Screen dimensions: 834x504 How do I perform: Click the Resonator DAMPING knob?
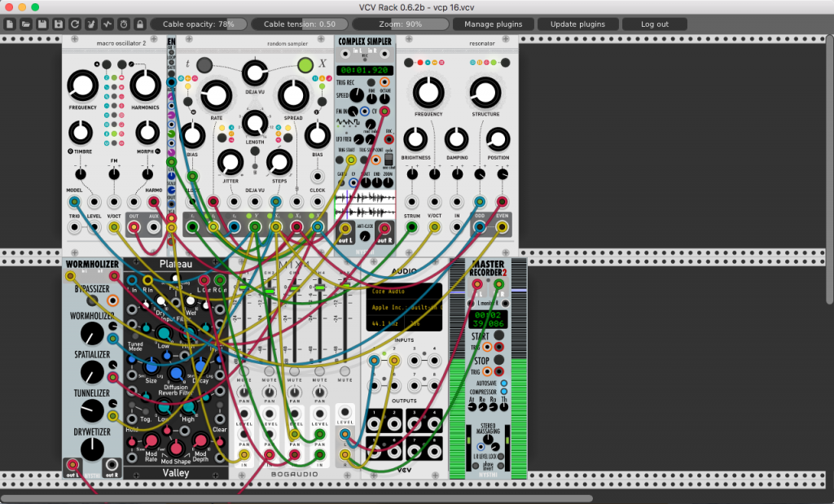coord(456,139)
